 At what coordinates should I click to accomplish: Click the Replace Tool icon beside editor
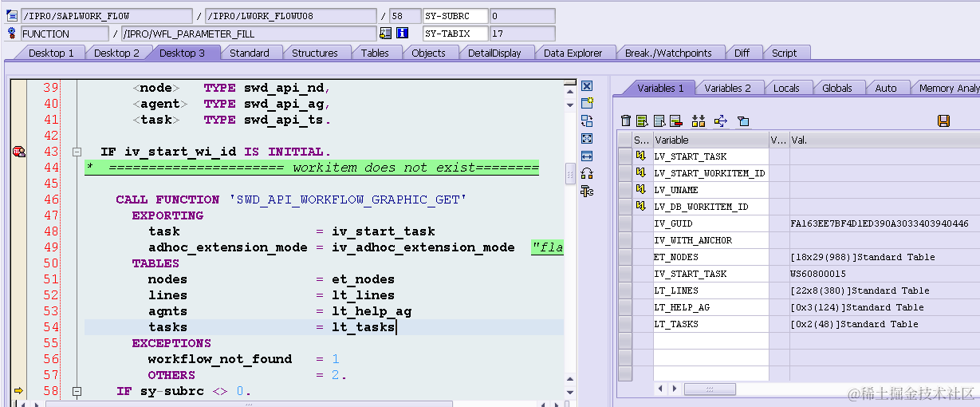tap(587, 121)
